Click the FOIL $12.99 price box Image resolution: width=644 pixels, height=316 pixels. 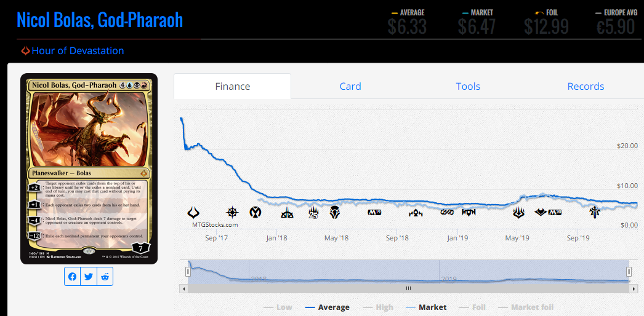[x=546, y=22]
